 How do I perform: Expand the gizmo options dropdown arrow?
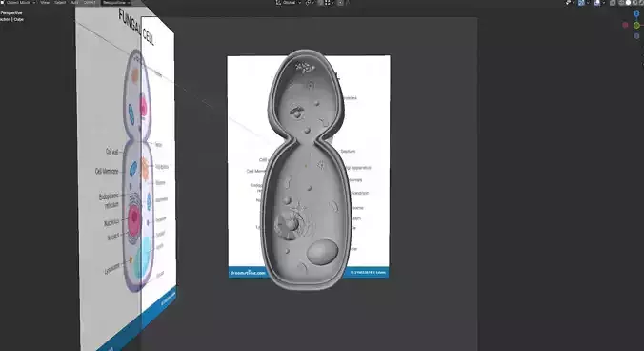(x=588, y=3)
